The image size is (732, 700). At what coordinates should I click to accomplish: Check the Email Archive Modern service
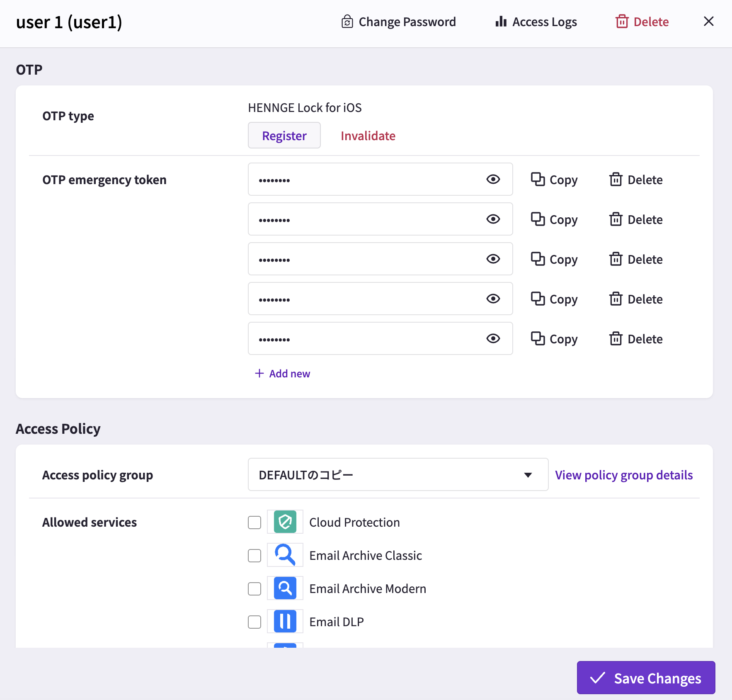coord(255,589)
